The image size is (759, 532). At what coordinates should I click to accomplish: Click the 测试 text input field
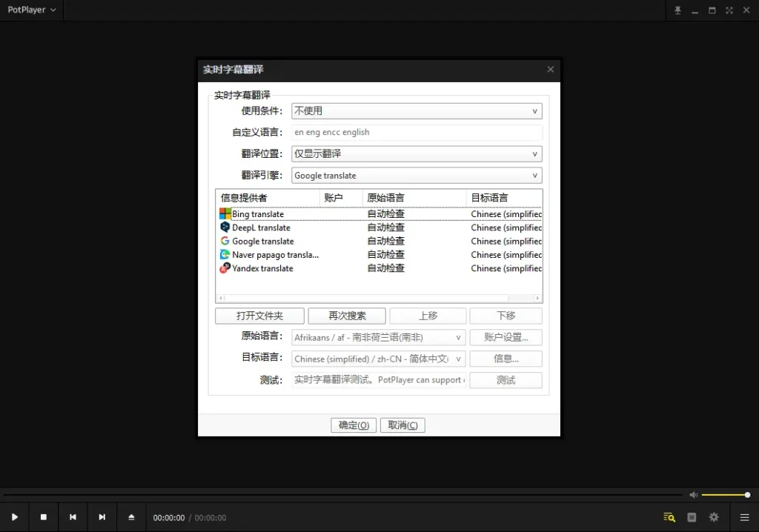[x=379, y=380]
